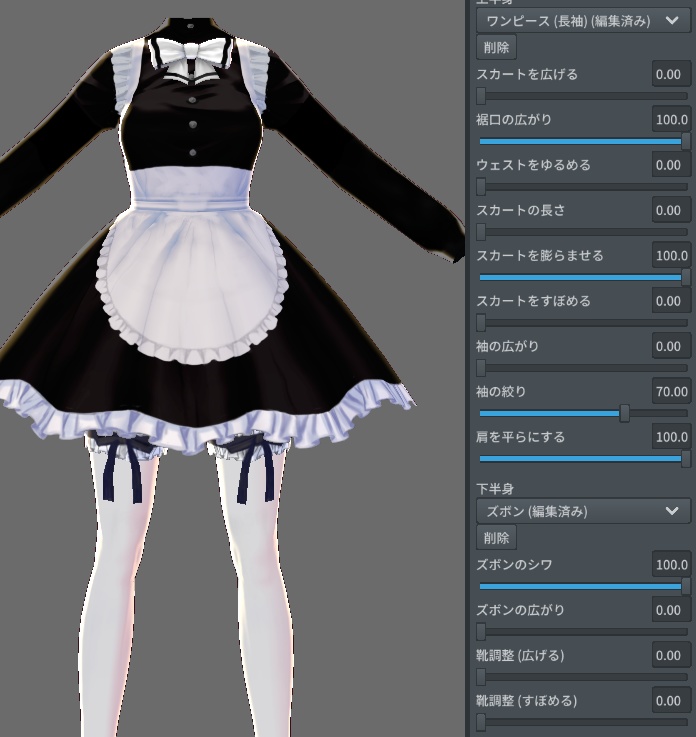The image size is (696, 737).
Task: Click the ズボンの広がり slider handle
Action: click(481, 632)
